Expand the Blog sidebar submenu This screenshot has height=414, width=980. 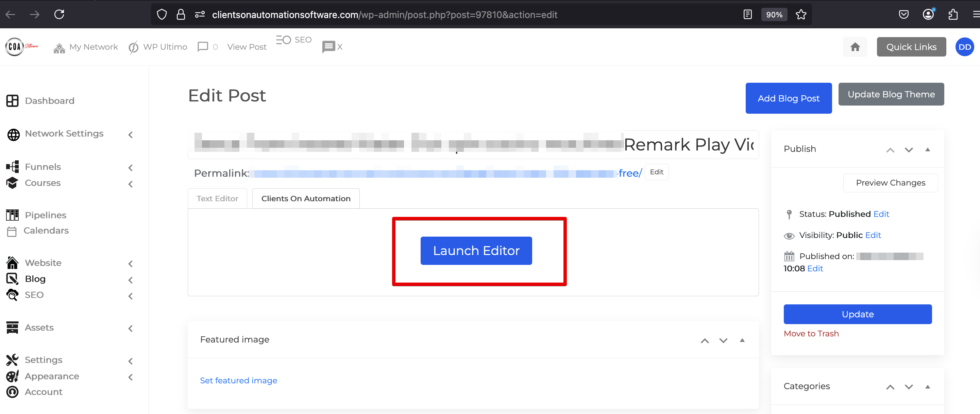[x=131, y=280]
